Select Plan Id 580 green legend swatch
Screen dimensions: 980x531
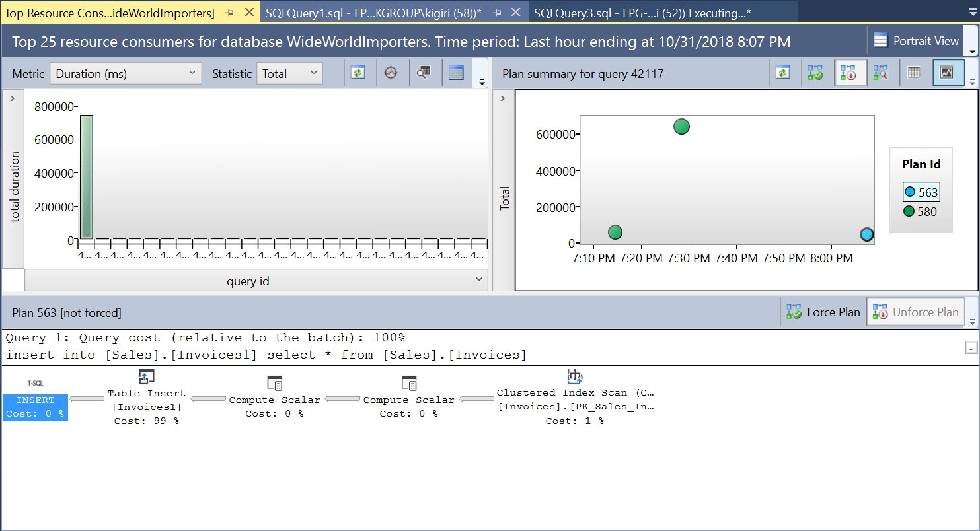(910, 211)
